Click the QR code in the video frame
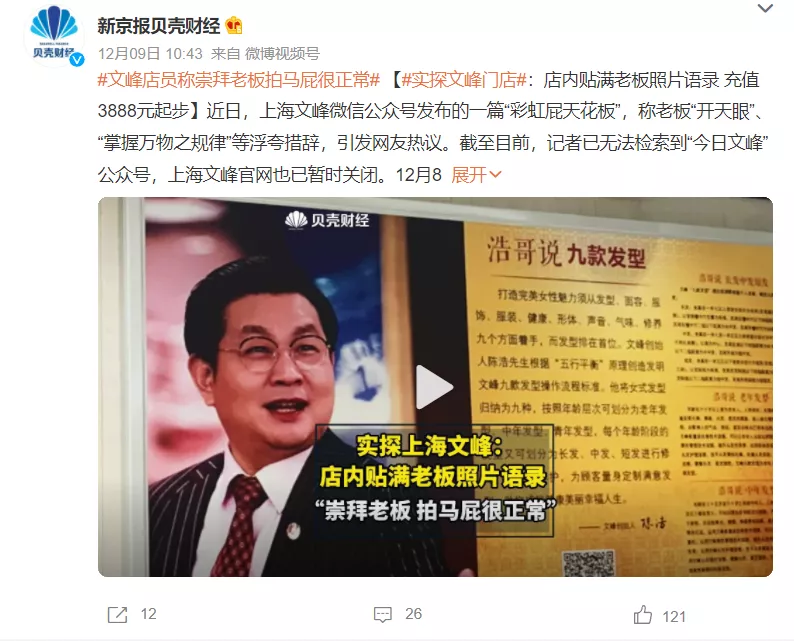This screenshot has width=794, height=641. (x=588, y=563)
